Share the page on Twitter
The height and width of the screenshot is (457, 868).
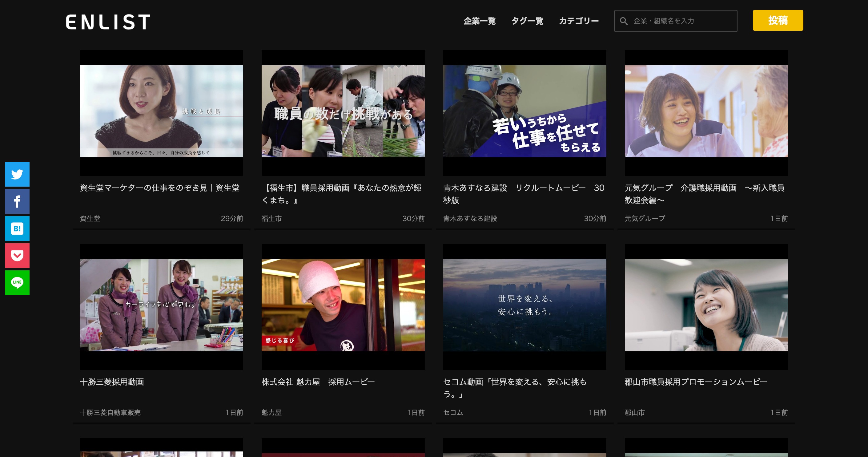(x=17, y=174)
